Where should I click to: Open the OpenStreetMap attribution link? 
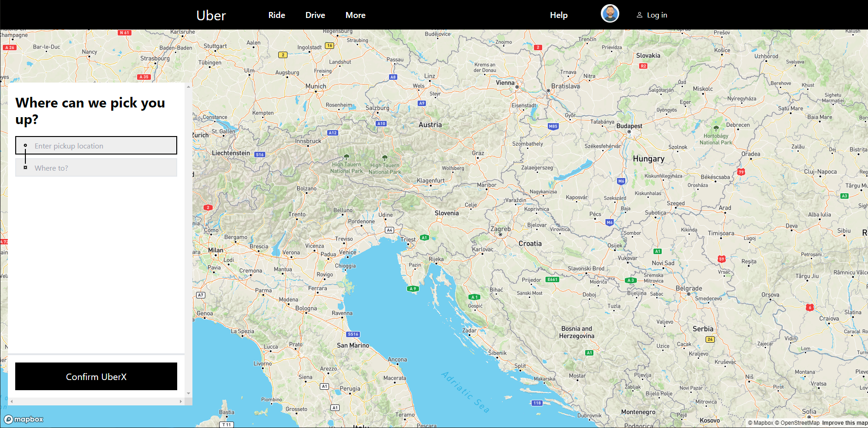pos(797,423)
